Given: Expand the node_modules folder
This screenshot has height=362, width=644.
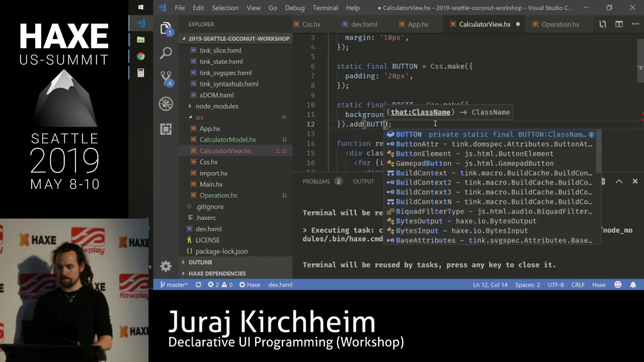Looking at the screenshot, I should click(217, 106).
